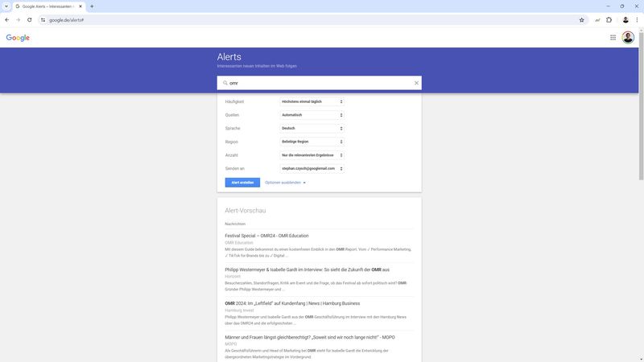Click the omr search input field
This screenshot has width=644, height=362.
[x=320, y=83]
